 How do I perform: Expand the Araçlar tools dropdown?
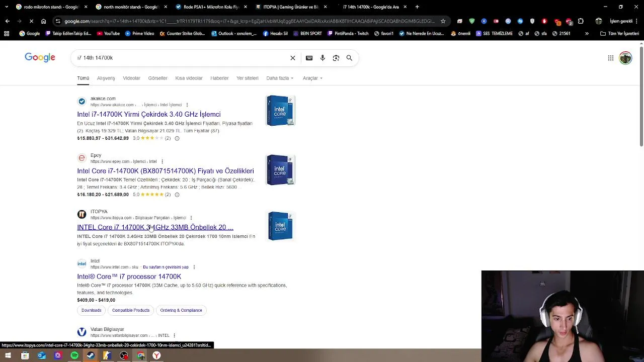click(312, 78)
